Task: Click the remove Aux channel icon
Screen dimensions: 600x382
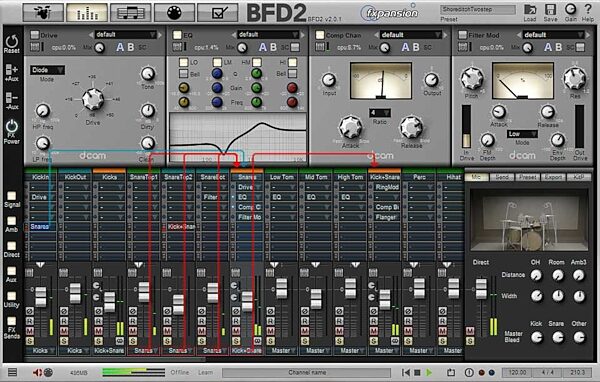Action: tap(12, 98)
